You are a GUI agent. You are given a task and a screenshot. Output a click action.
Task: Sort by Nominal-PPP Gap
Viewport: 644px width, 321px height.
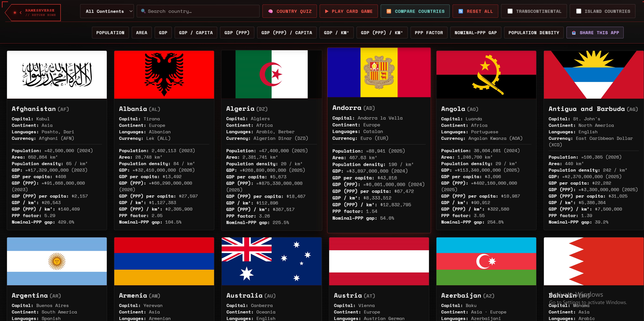point(476,32)
